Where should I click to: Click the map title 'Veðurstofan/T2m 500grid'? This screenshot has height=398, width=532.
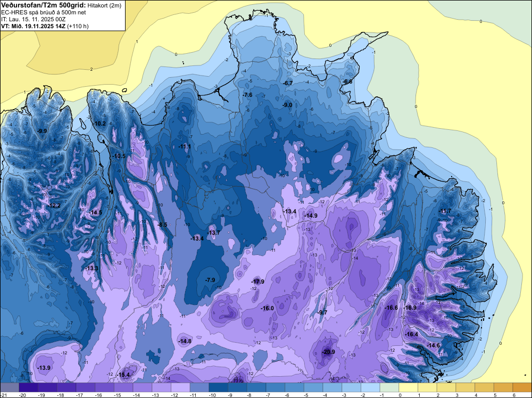click(x=43, y=5)
